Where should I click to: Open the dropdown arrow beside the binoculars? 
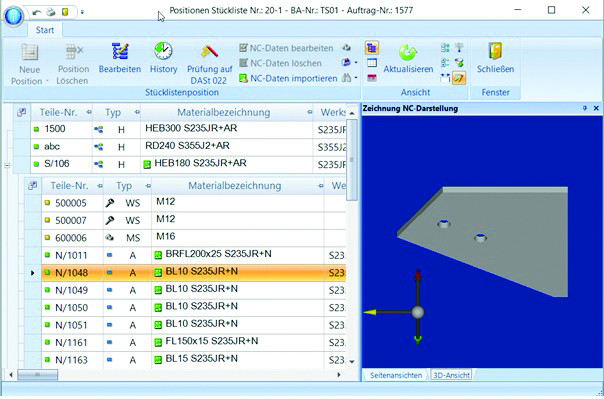tap(356, 78)
